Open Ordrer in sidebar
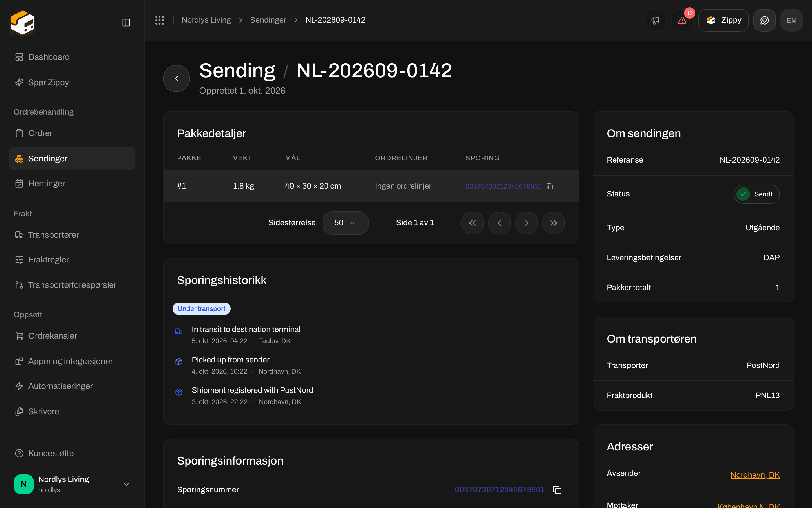The image size is (812, 508). click(x=72, y=133)
